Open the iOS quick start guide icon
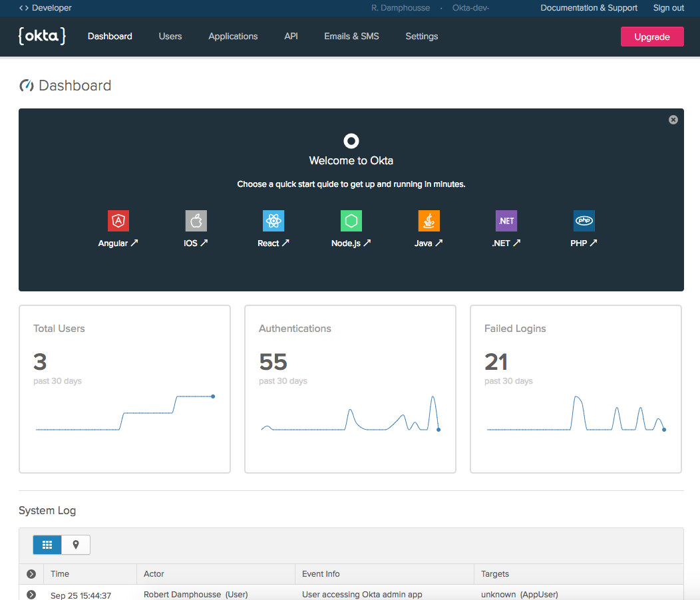700x600 pixels. (196, 221)
